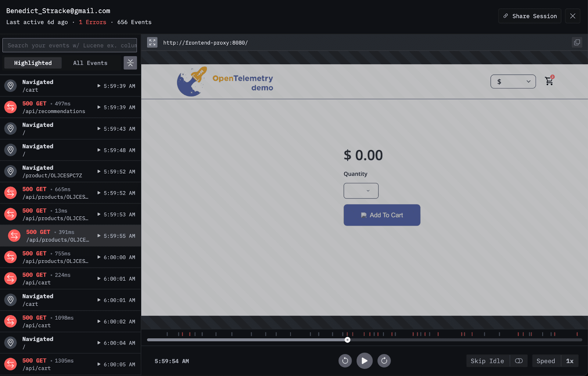Click the Share Session button

click(529, 16)
